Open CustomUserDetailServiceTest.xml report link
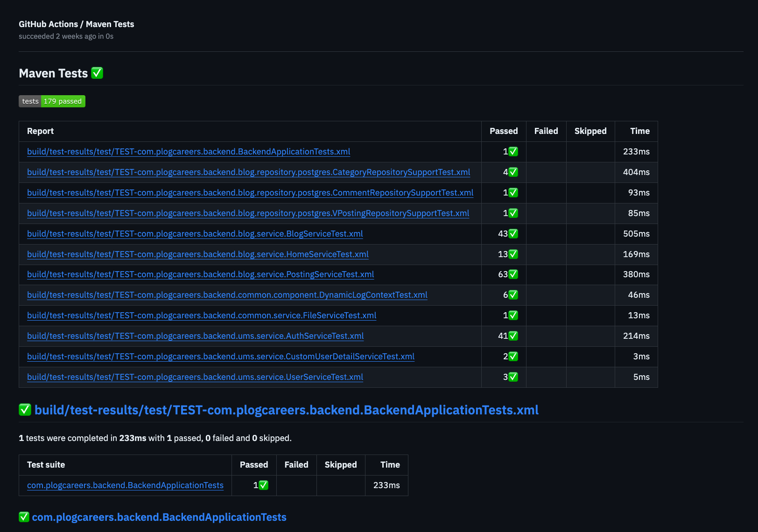The width and height of the screenshot is (758, 532). (221, 357)
